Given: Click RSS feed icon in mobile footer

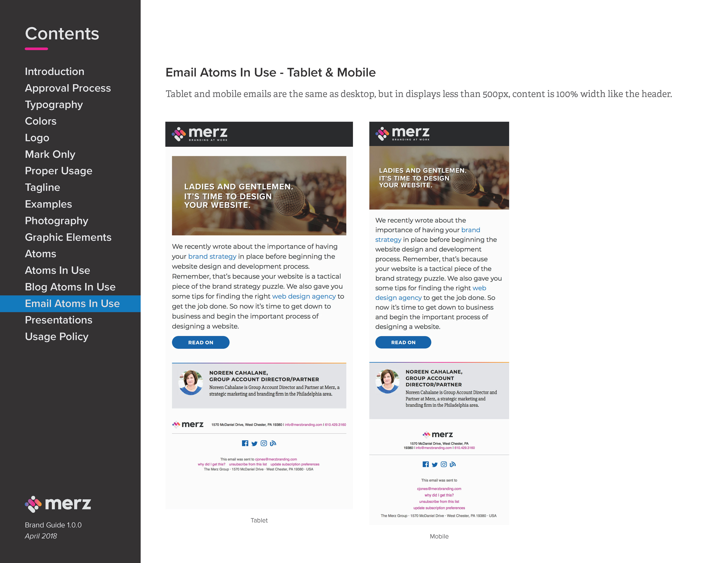Looking at the screenshot, I should pyautogui.click(x=453, y=464).
